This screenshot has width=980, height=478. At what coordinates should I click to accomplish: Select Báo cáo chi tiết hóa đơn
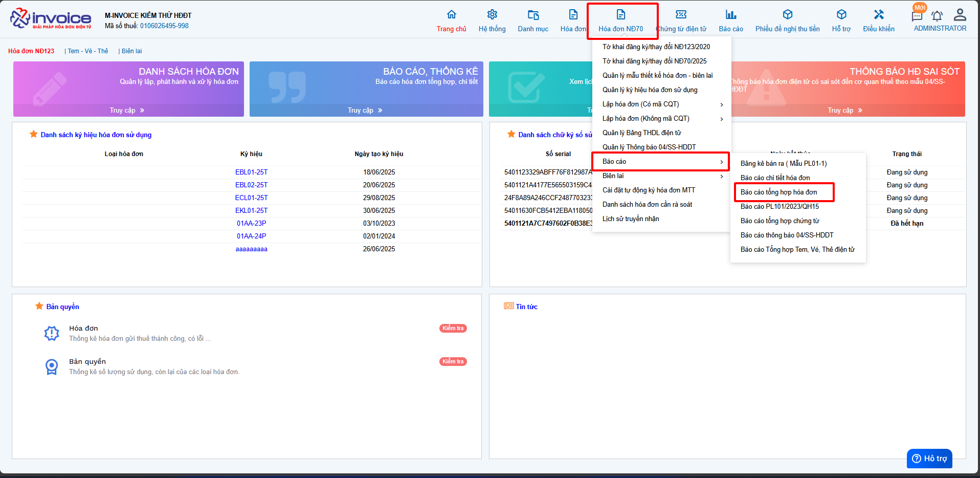click(775, 178)
